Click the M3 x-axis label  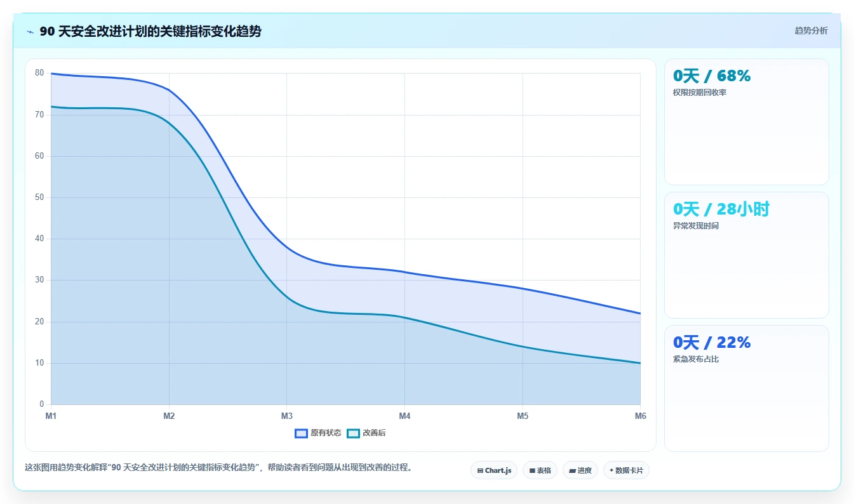(287, 416)
